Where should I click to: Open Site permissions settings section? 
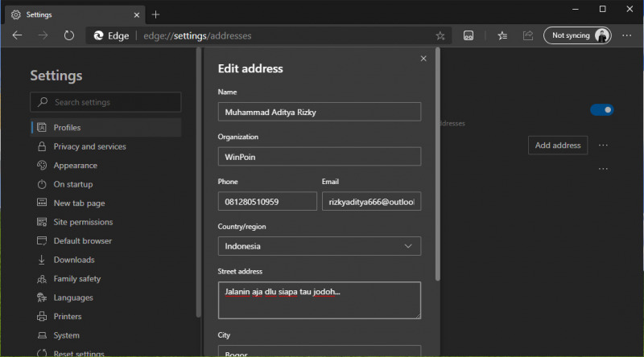(83, 222)
